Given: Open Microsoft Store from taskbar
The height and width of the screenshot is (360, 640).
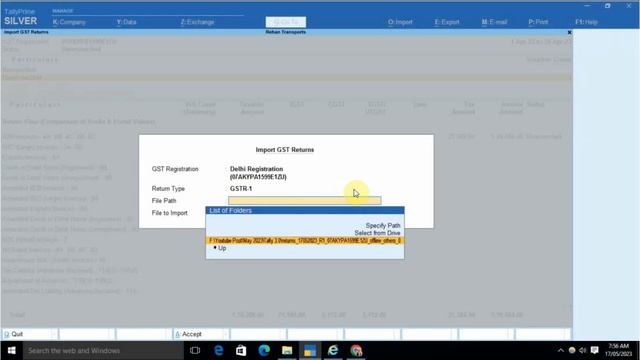Looking at the screenshot, I should coord(241,351).
